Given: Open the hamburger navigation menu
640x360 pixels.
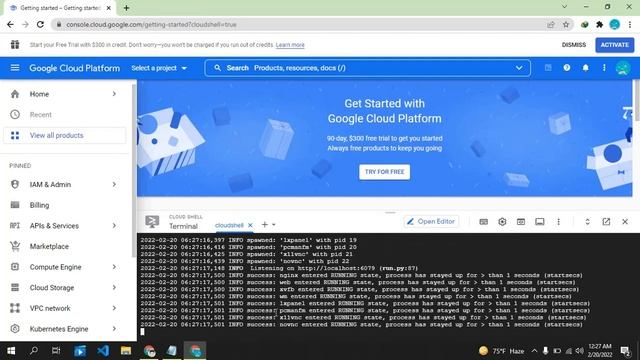Looking at the screenshot, I should (x=15, y=68).
